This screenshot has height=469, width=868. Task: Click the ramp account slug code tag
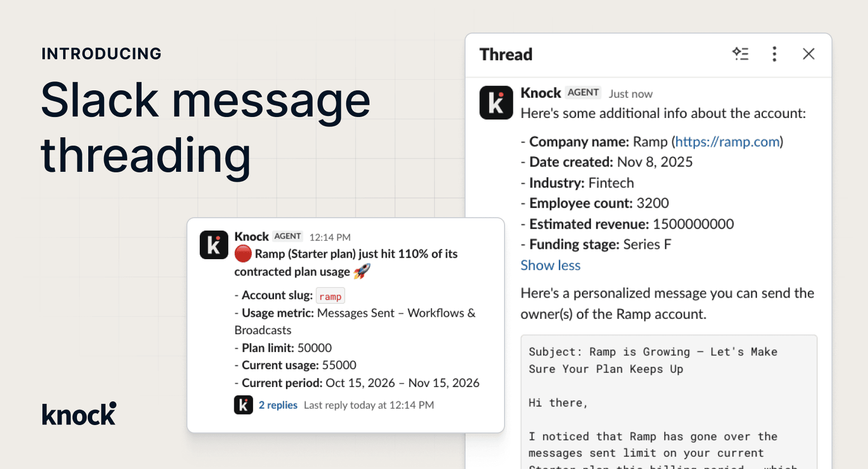tap(330, 296)
